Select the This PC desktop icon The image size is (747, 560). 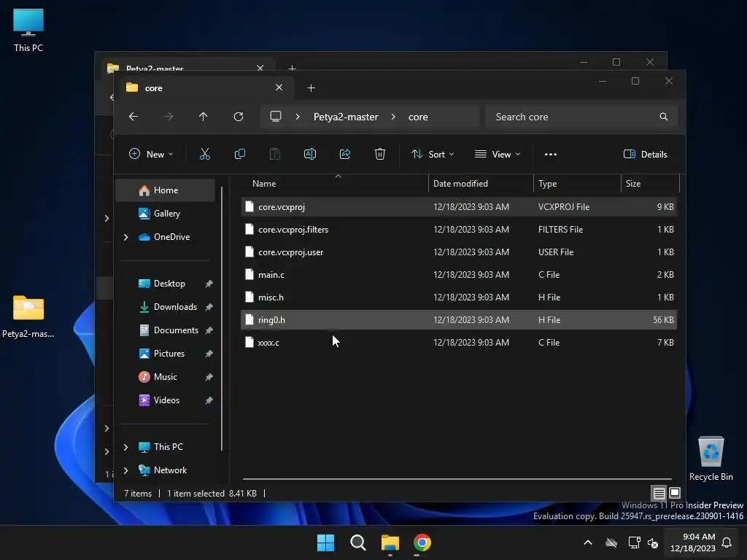[x=28, y=29]
